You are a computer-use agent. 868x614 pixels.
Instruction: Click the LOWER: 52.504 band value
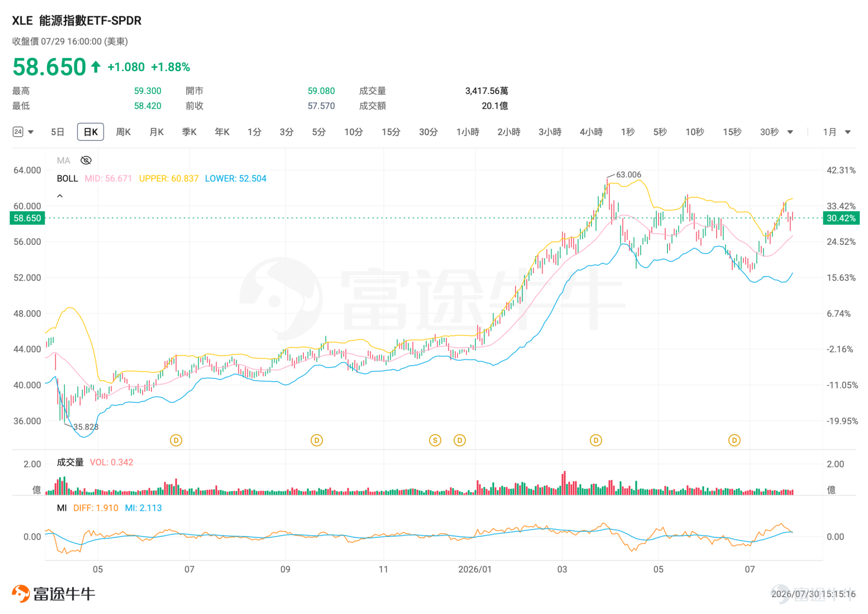coord(235,179)
